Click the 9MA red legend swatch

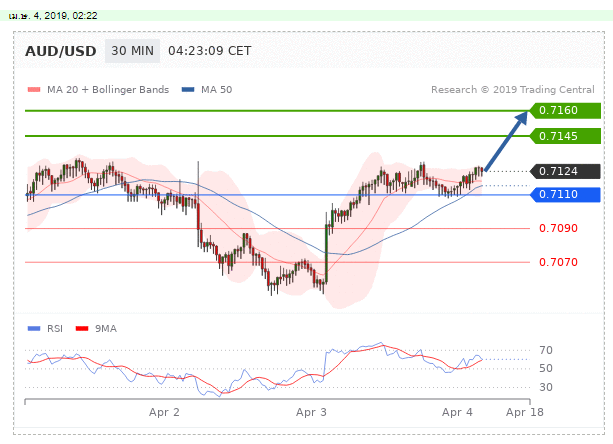82,329
